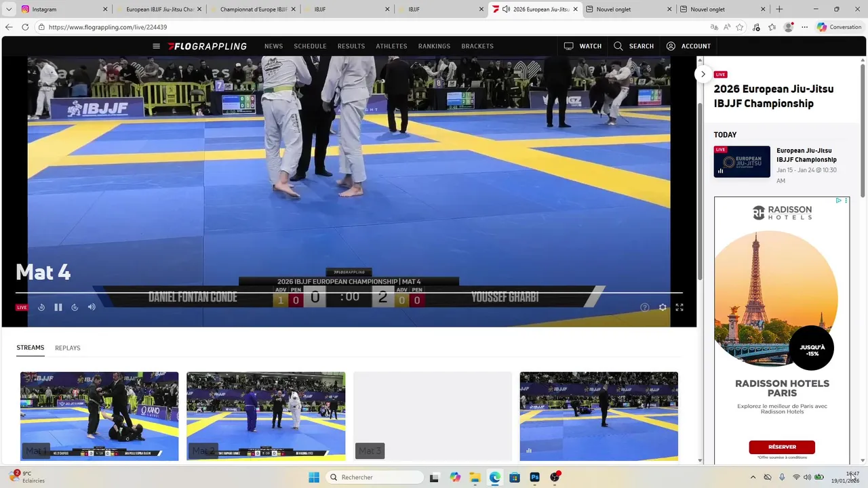Open OBS Studio from the taskbar
868x488 pixels.
coord(555,477)
